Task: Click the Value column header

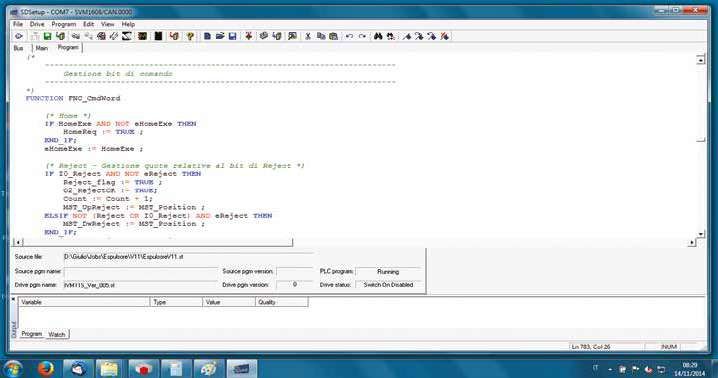Action: pos(229,302)
